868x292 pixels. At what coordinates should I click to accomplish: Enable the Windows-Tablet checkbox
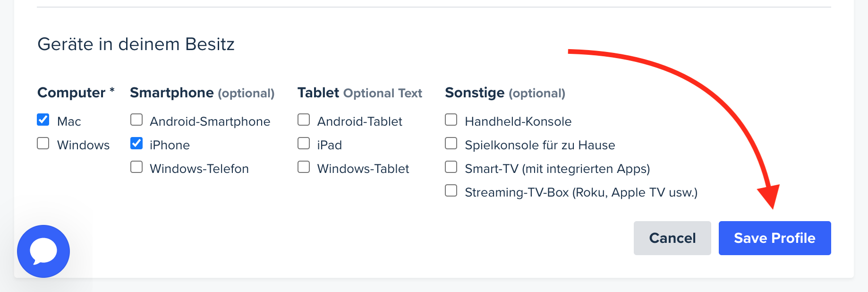click(x=304, y=167)
